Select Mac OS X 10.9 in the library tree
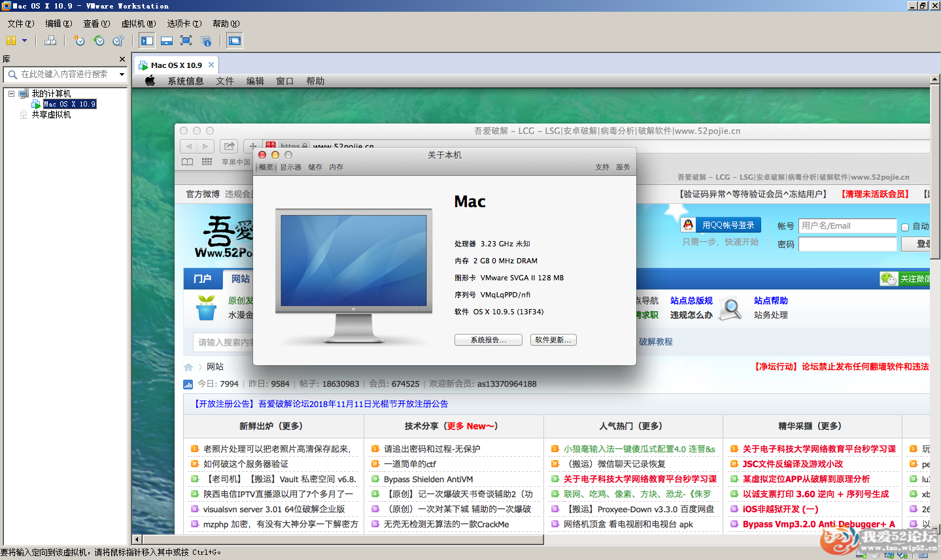 click(x=69, y=104)
